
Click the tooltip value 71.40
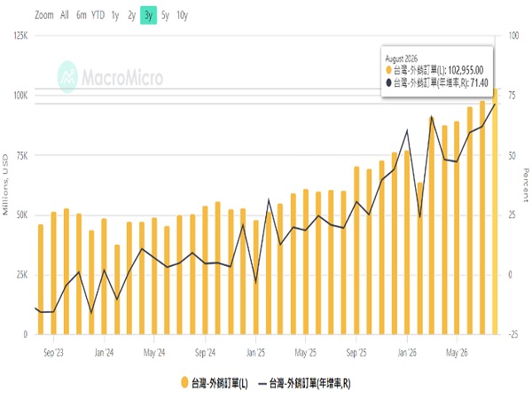point(480,82)
